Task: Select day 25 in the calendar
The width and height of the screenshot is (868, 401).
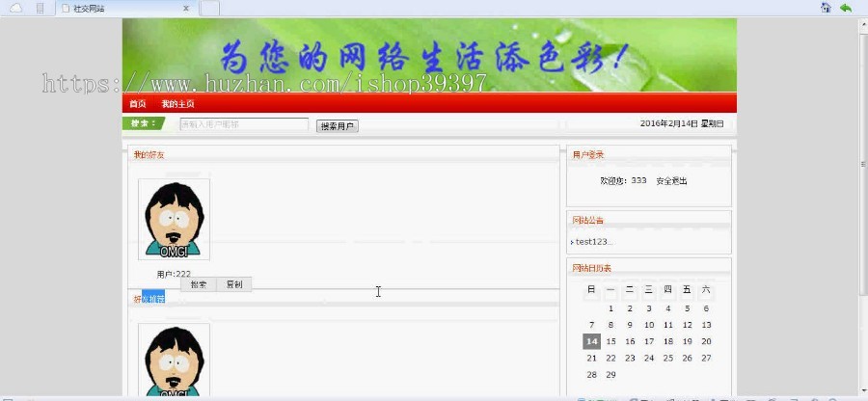Action: (x=668, y=358)
